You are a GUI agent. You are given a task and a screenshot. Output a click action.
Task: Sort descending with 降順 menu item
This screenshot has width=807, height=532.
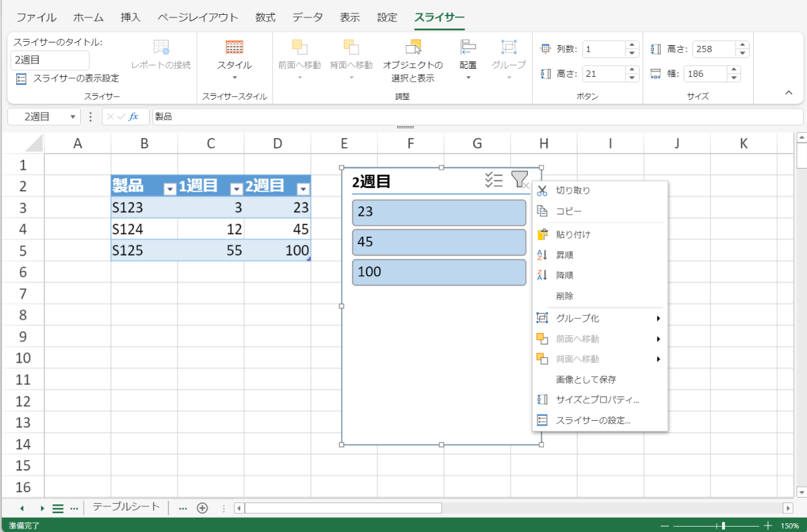(564, 275)
